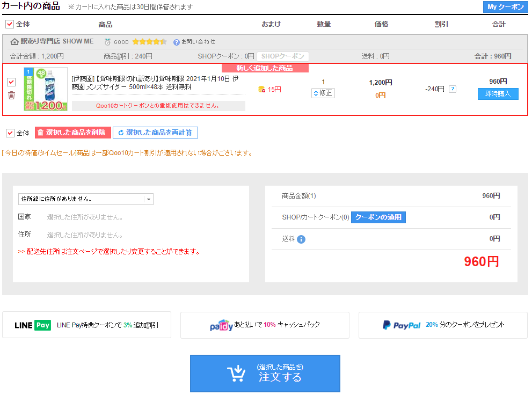Click the seller star rating
Viewport: 532px width, 395px height.
click(x=149, y=42)
